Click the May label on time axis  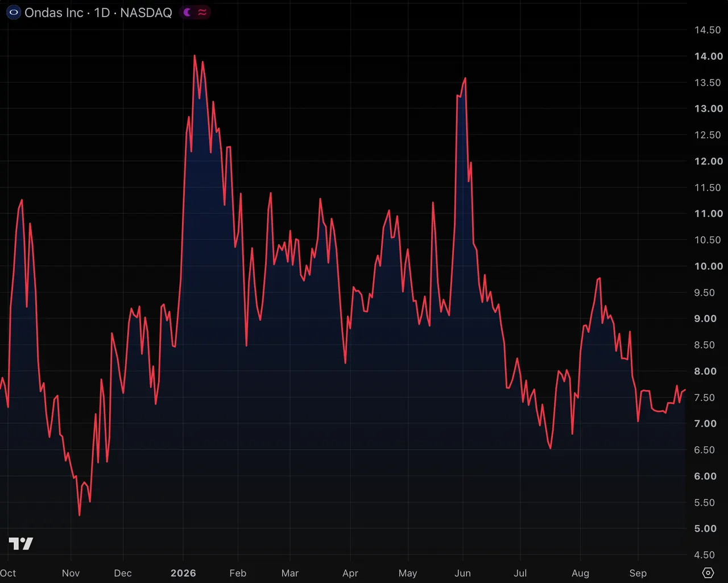(408, 573)
